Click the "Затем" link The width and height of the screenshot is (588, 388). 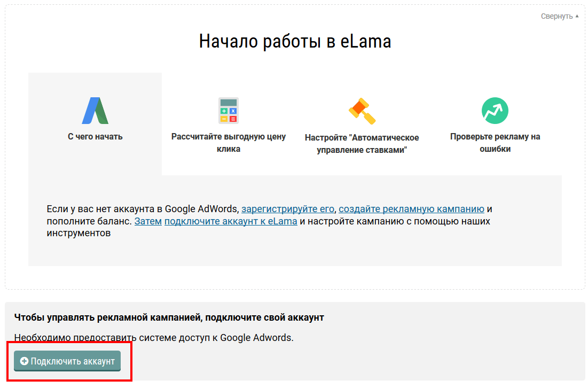pyautogui.click(x=148, y=221)
